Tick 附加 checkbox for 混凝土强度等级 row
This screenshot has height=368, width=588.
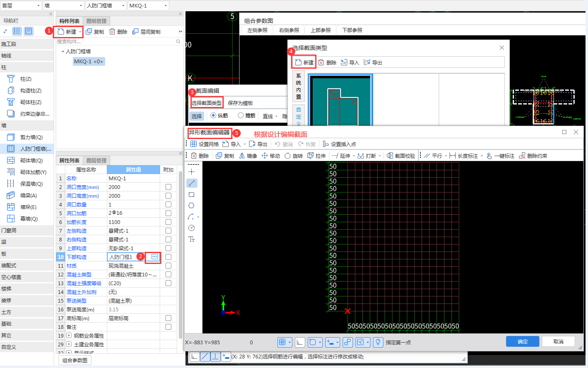click(168, 283)
